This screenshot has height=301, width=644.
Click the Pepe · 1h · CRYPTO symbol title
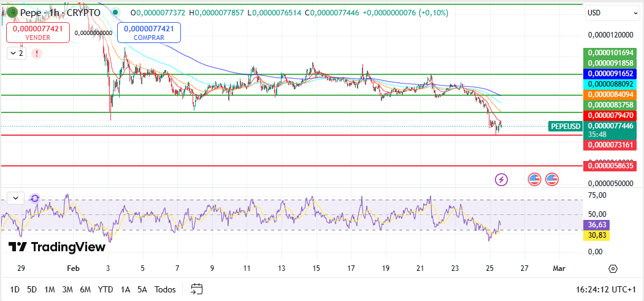[x=60, y=13]
